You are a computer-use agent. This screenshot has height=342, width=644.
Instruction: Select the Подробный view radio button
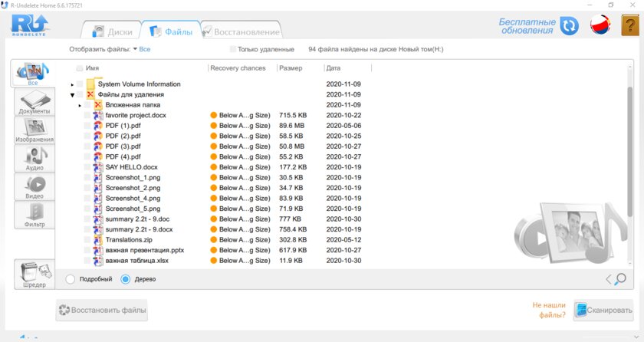pyautogui.click(x=71, y=279)
